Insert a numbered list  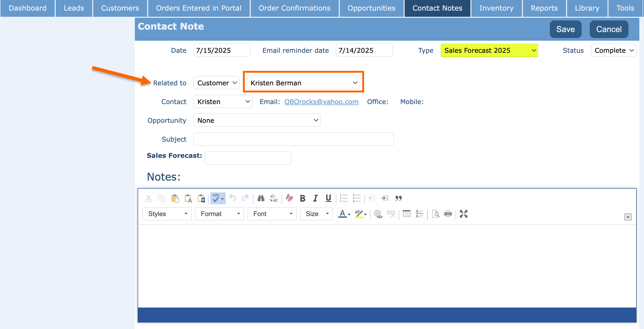point(343,198)
